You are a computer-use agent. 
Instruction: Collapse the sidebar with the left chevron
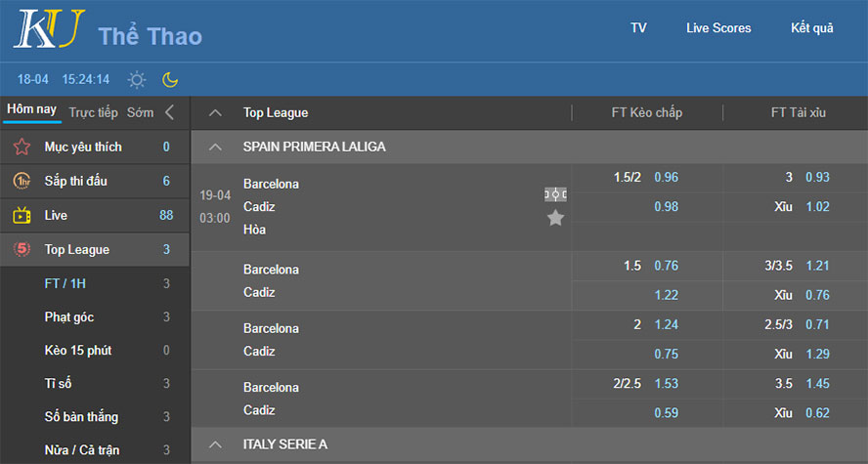(170, 112)
